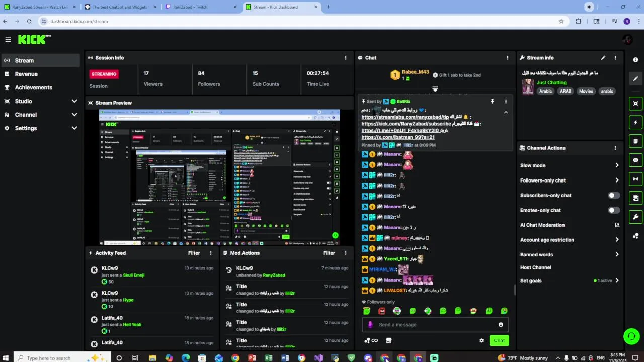Toggle Session Info broadcast icon in right toolbar
Image resolution: width=644 pixels, height=362 pixels.
[x=635, y=179]
